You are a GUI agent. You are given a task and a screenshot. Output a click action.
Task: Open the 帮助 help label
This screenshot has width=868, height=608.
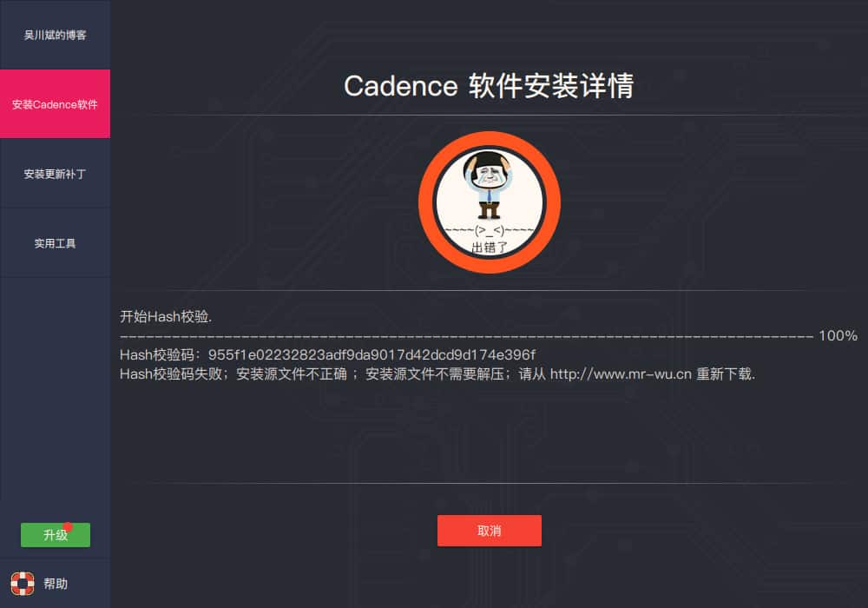56,584
